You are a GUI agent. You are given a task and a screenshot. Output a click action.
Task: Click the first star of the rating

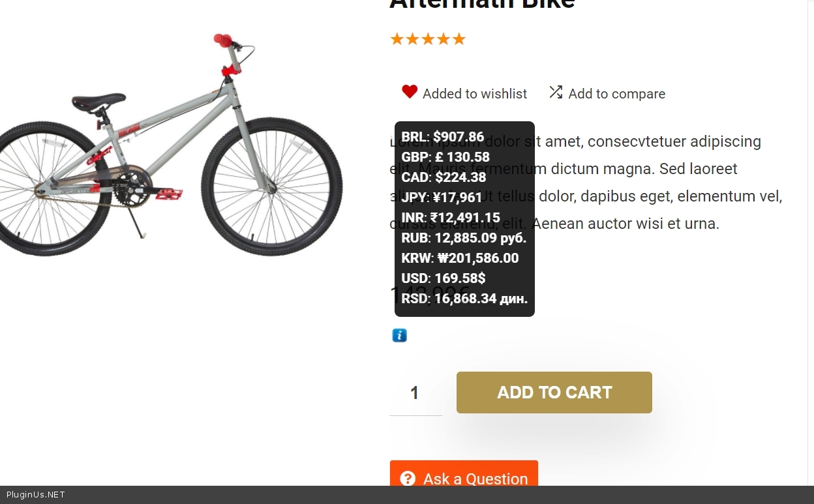[x=397, y=39]
